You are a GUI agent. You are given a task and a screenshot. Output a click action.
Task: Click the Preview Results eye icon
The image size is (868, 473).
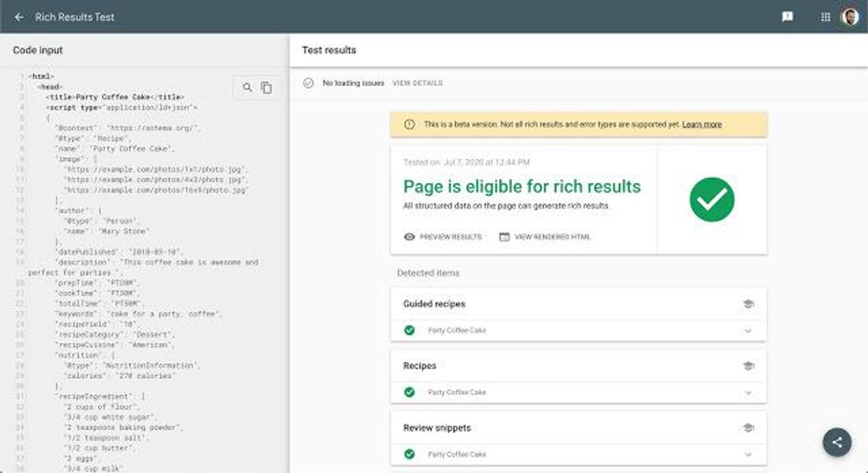tap(408, 236)
